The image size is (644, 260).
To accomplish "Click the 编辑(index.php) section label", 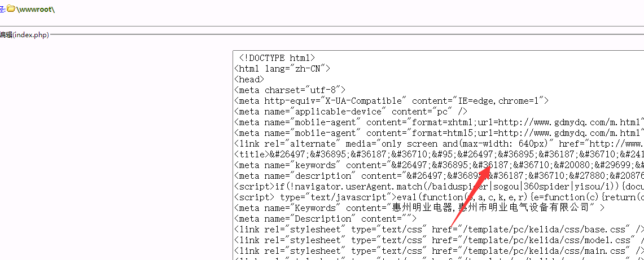I will click(25, 35).
